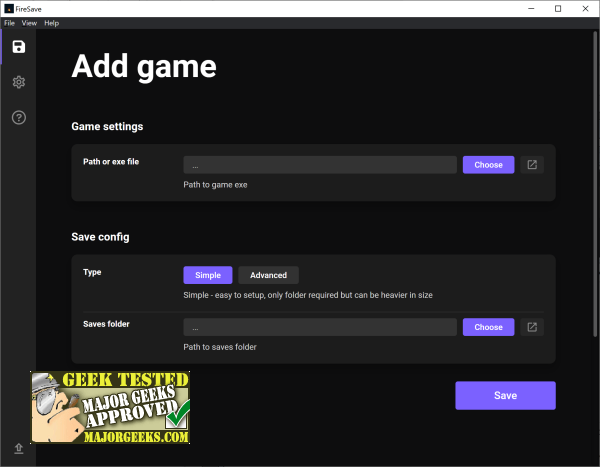Click the vertical scrollbar on the right

(x=595, y=184)
